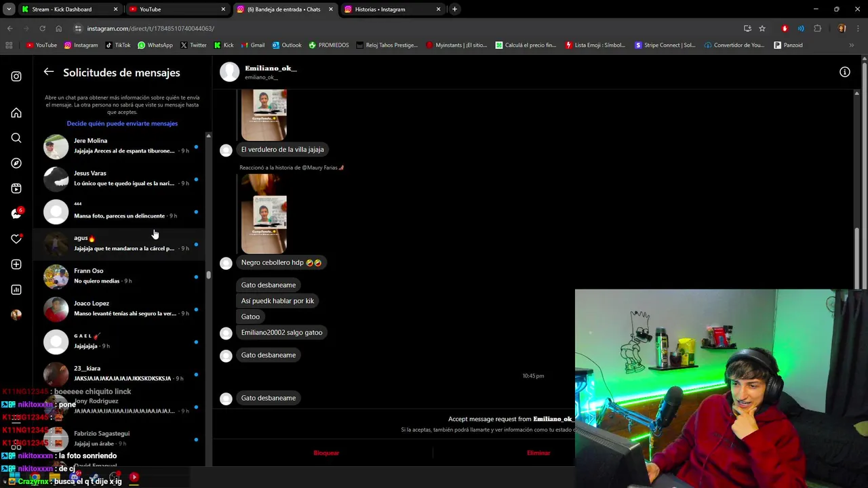Open the Panzoid bookmark
Viewport: 868px width, 488px height.
point(788,45)
